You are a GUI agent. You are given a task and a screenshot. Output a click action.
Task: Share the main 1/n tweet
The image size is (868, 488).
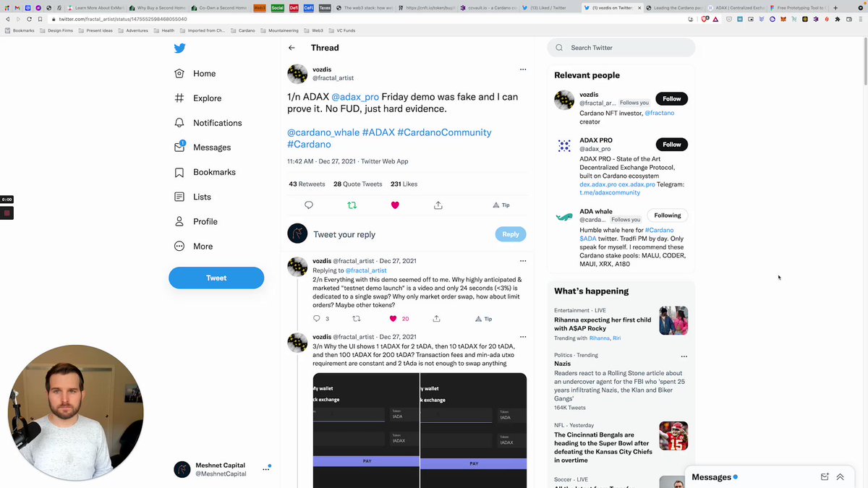coord(438,205)
